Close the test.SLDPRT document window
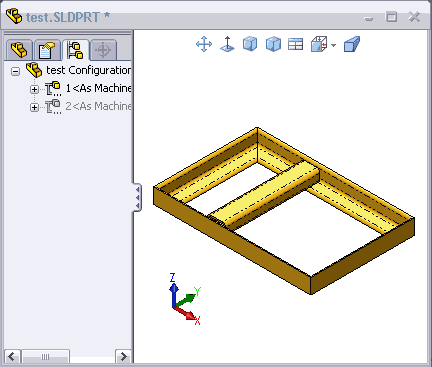This screenshot has height=367, width=432. 414,17
